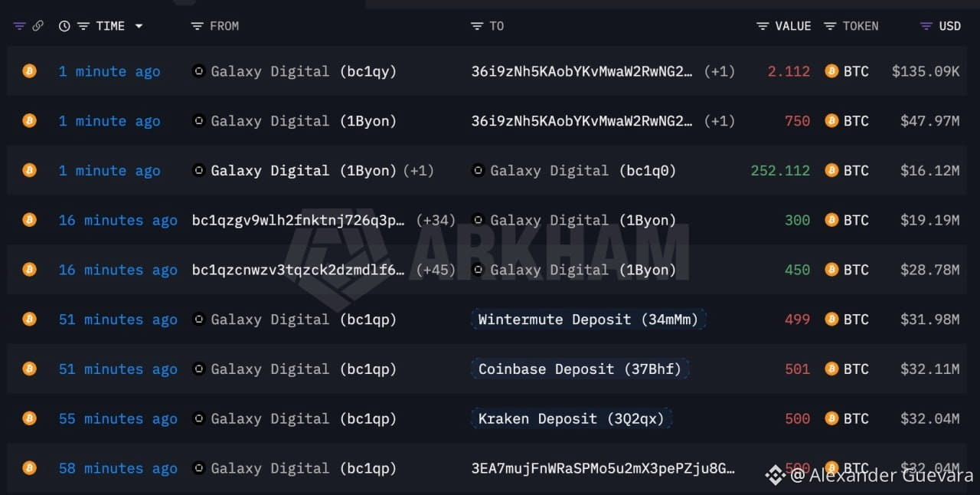The height and width of the screenshot is (495, 980).
Task: Click the Bitcoin chain icon in 750 BTC row
Action: 29,121
